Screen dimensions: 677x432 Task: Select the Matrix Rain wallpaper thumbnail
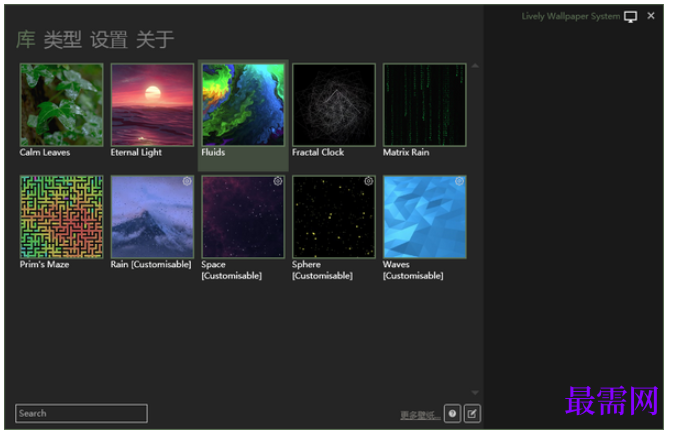coord(424,105)
